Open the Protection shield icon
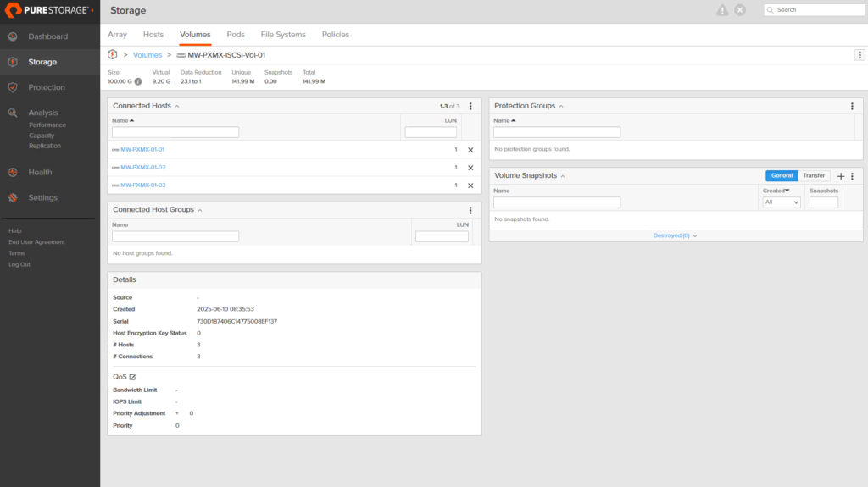 click(13, 87)
